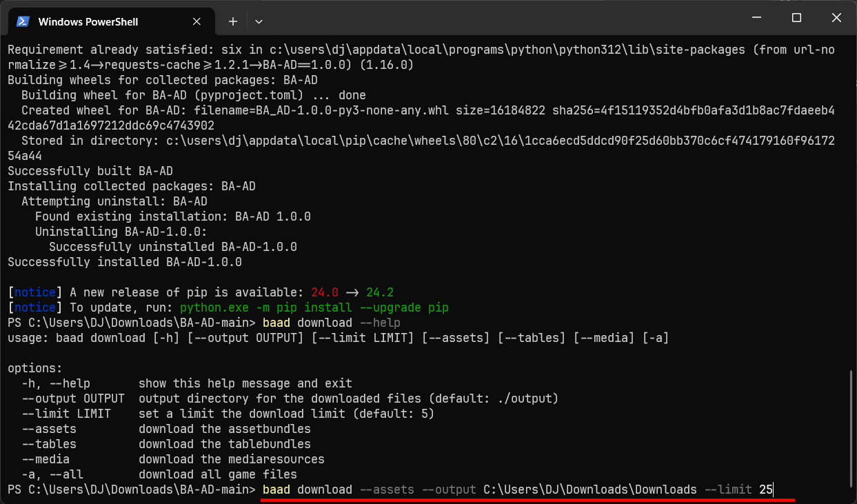Image resolution: width=857 pixels, height=504 pixels.
Task: Click the green pip version '24.2'
Action: 380,292
